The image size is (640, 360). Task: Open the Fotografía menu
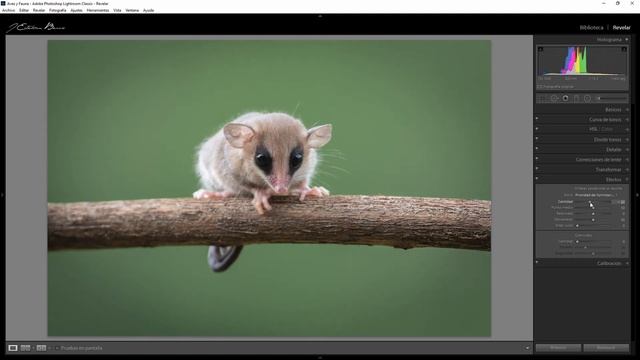[x=58, y=10]
